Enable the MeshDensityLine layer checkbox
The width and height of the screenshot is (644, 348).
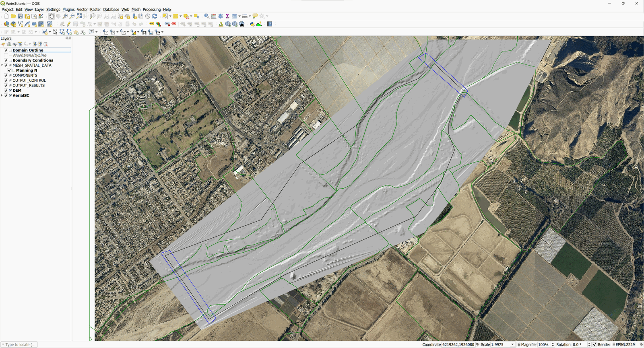click(x=6, y=55)
